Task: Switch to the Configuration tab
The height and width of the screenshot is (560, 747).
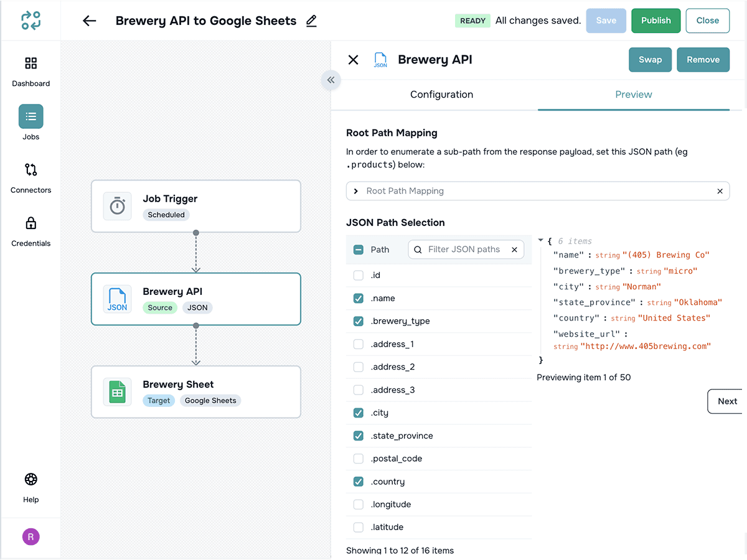Action: (441, 95)
